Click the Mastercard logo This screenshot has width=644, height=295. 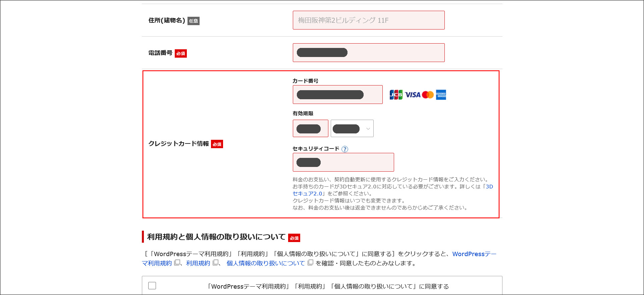pos(428,95)
